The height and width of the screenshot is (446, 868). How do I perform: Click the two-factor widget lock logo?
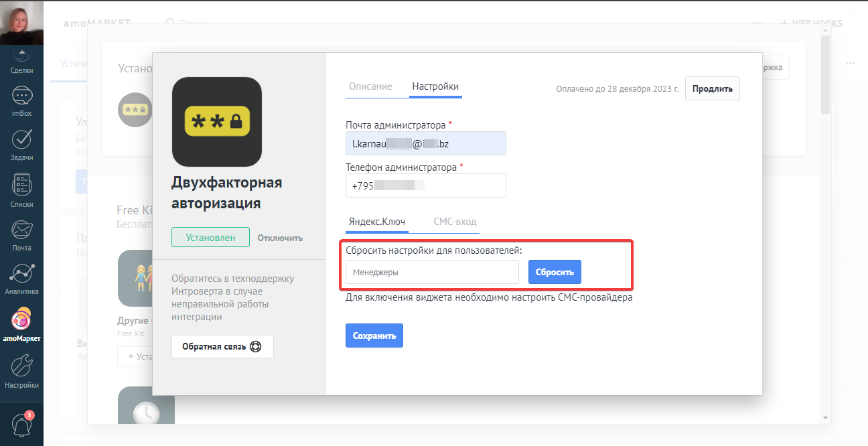tap(216, 122)
